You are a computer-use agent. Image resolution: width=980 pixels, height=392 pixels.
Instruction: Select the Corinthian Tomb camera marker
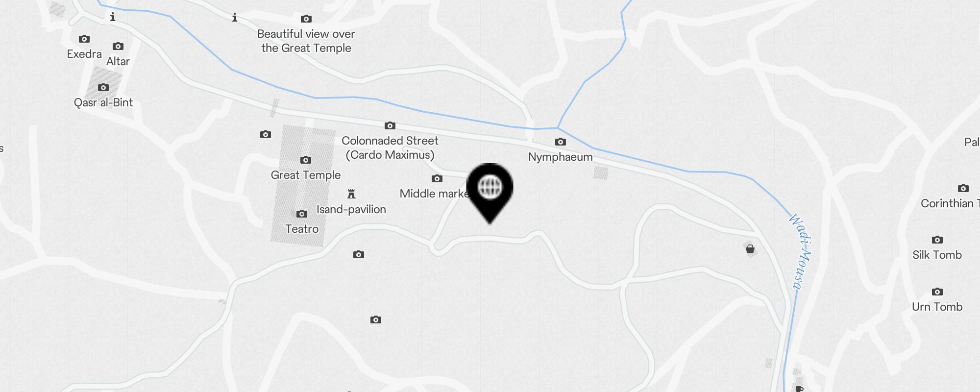963,188
